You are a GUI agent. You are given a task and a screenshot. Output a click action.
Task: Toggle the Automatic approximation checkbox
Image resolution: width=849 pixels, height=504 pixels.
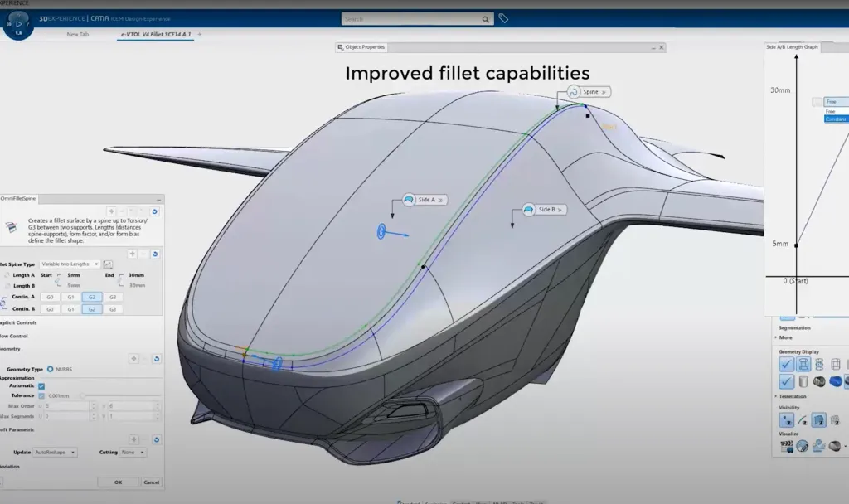[41, 386]
